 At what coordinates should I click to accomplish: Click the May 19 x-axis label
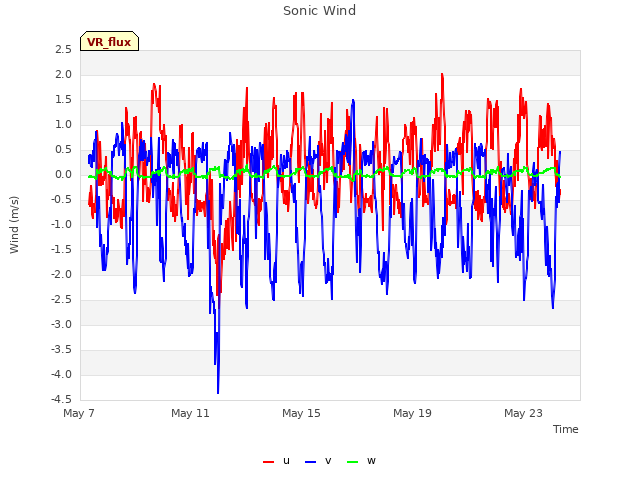pyautogui.click(x=412, y=413)
